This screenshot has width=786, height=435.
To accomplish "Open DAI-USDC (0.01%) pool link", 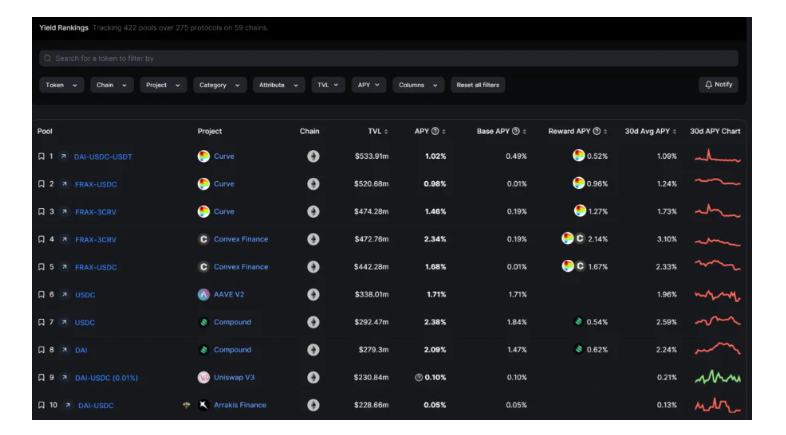I will (106, 377).
